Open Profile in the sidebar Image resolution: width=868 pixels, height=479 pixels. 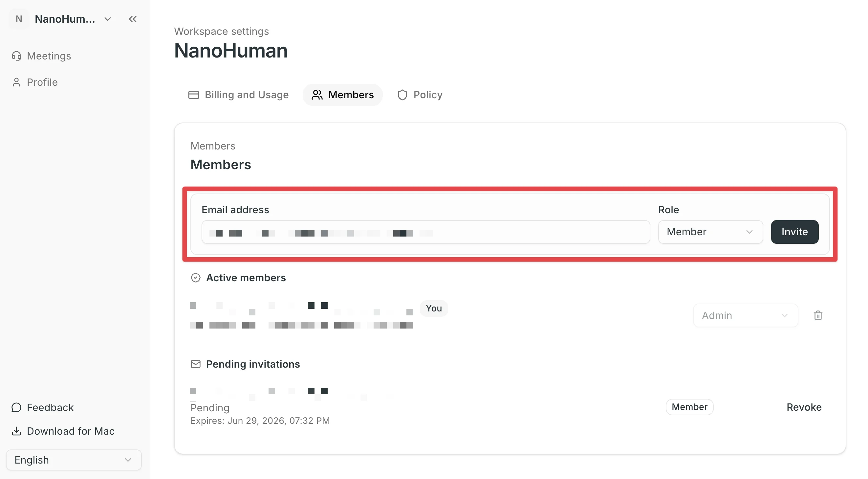35,82
